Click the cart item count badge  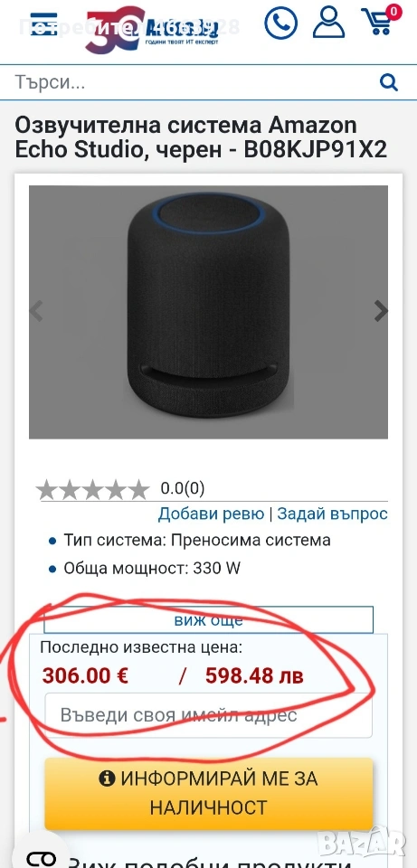click(x=393, y=11)
